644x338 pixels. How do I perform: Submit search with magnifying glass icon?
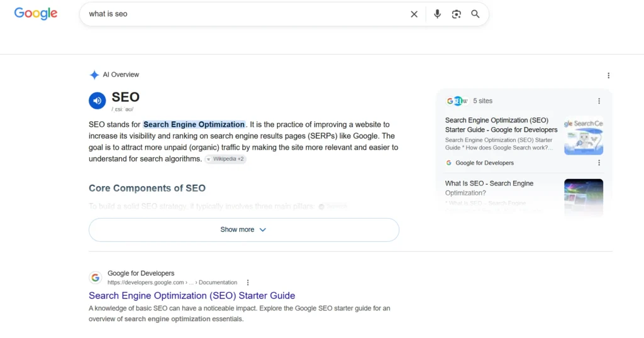(x=475, y=14)
